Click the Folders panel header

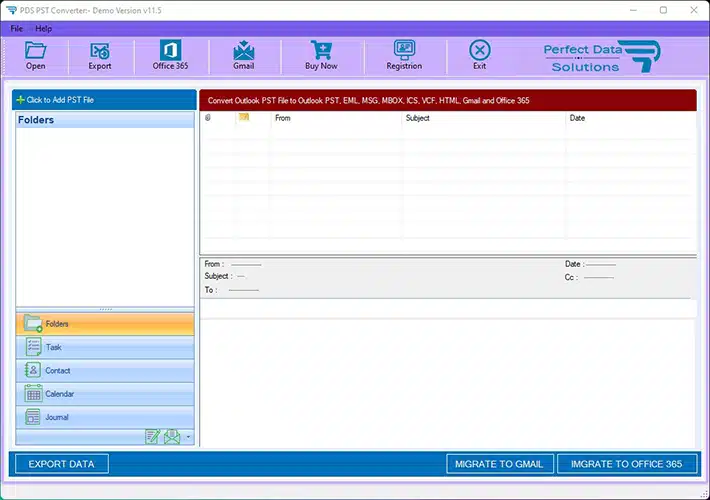point(105,120)
